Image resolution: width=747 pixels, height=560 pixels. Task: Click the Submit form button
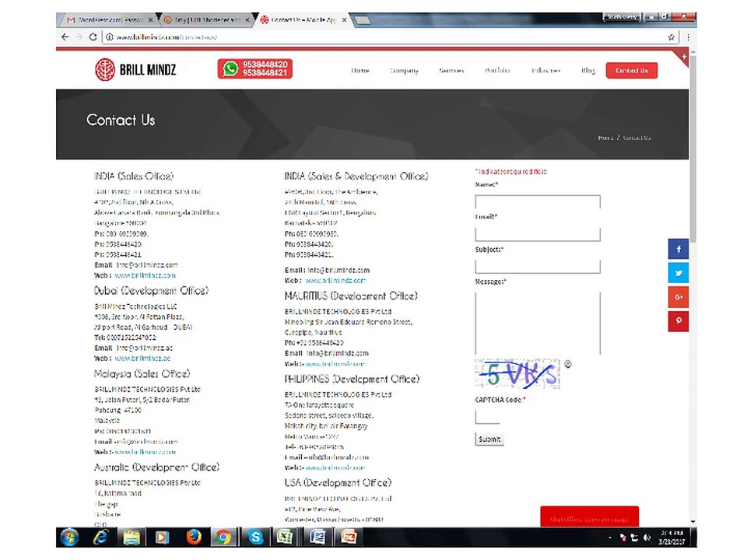click(x=489, y=439)
